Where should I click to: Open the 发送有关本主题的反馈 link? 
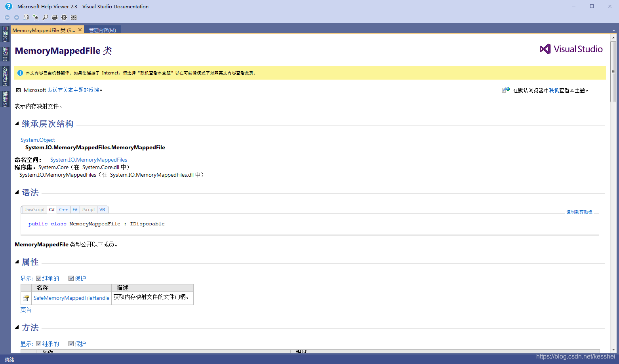(73, 90)
